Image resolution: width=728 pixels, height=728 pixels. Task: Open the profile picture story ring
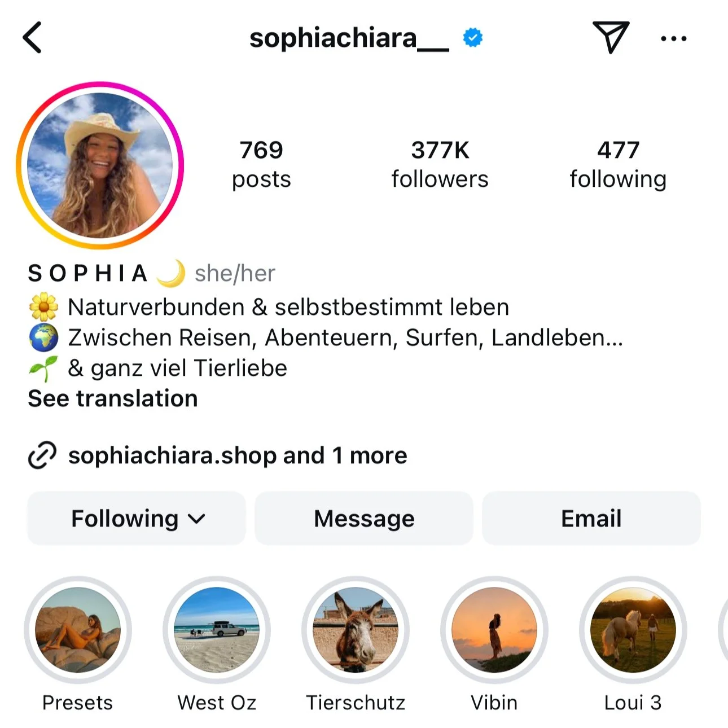tap(100, 165)
